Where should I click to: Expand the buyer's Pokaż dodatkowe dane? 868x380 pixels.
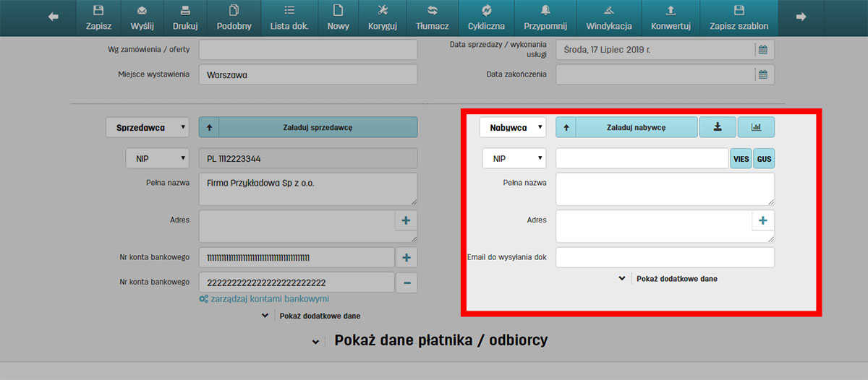click(669, 278)
